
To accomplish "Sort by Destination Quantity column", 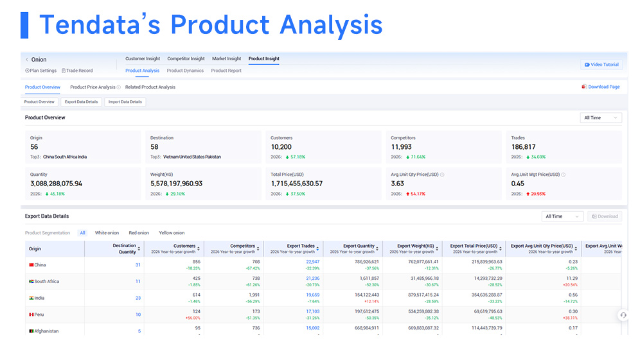I will [139, 248].
